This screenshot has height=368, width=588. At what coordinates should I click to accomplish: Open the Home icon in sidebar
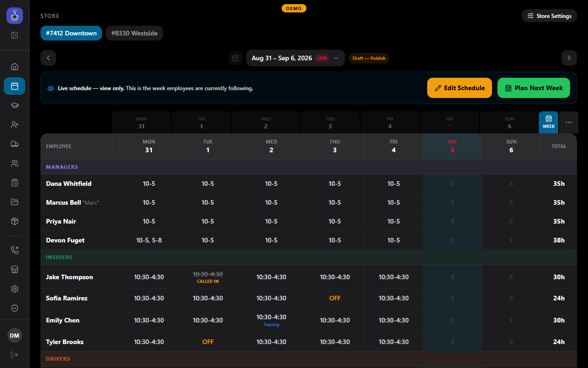(15, 67)
